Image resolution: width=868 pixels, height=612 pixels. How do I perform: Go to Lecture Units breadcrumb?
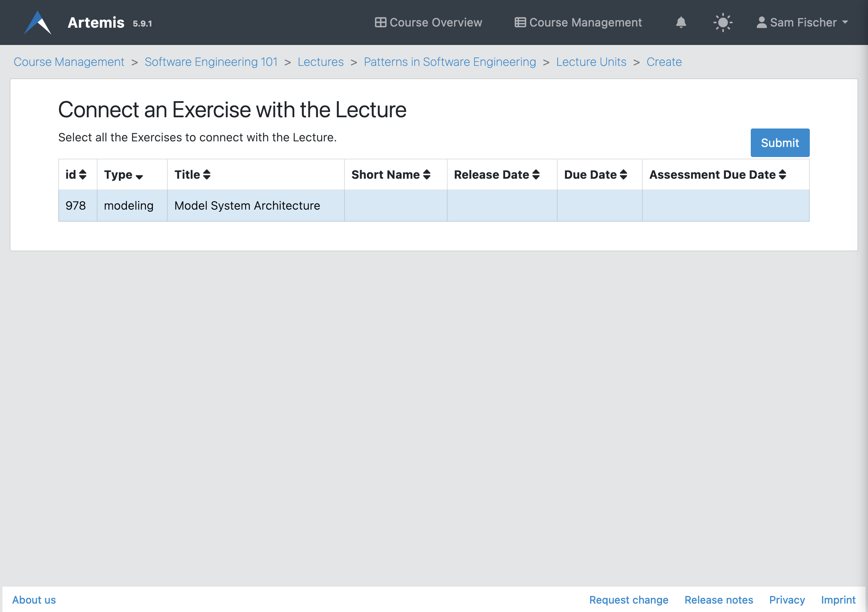pyautogui.click(x=591, y=62)
